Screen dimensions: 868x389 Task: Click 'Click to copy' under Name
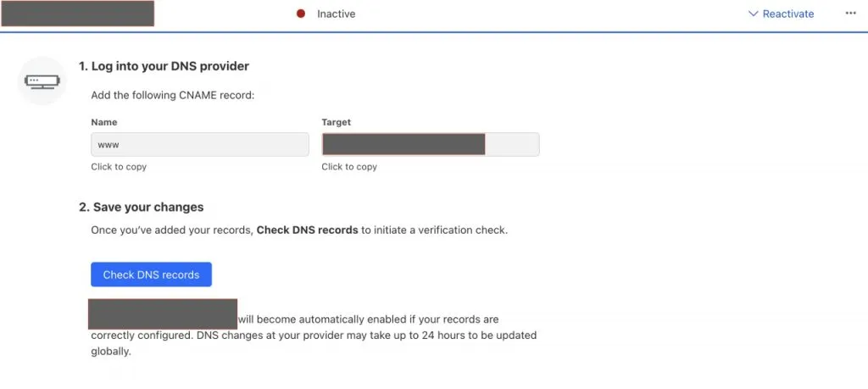pos(119,167)
